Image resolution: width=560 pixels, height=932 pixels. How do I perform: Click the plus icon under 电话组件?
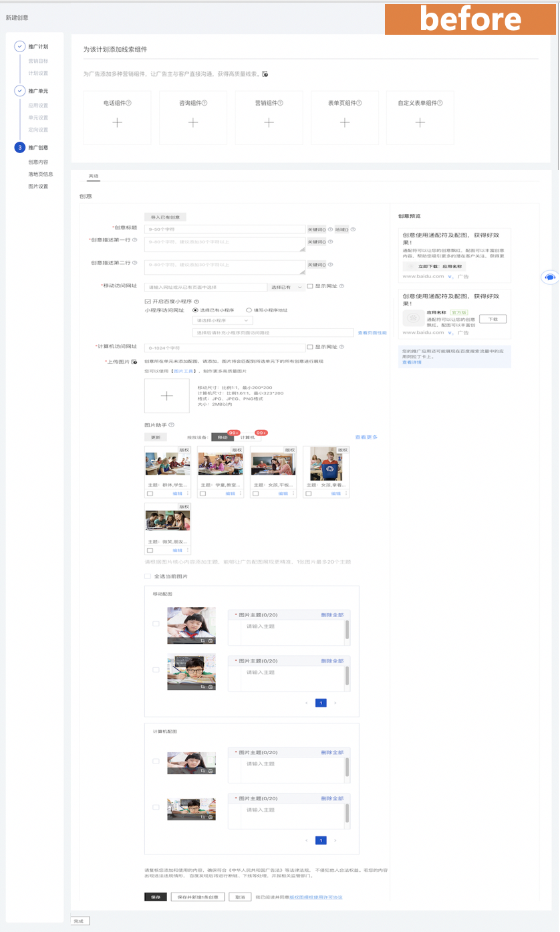[117, 122]
